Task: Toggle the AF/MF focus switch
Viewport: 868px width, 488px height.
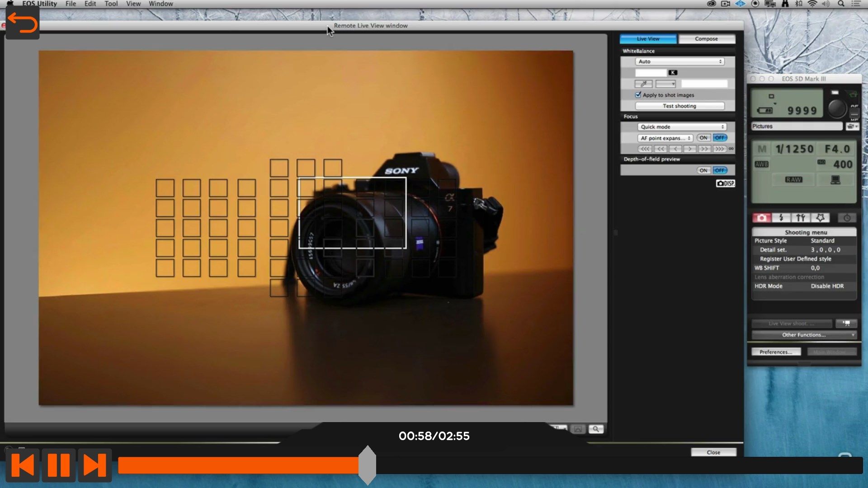Action: tap(854, 113)
